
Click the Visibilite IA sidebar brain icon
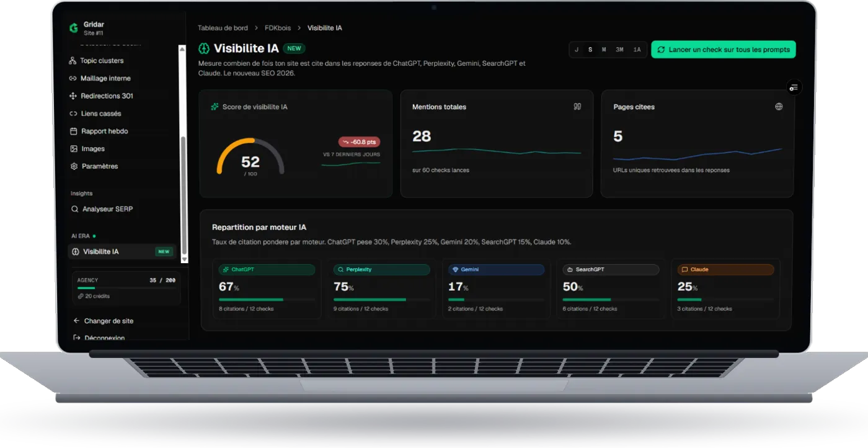point(76,252)
